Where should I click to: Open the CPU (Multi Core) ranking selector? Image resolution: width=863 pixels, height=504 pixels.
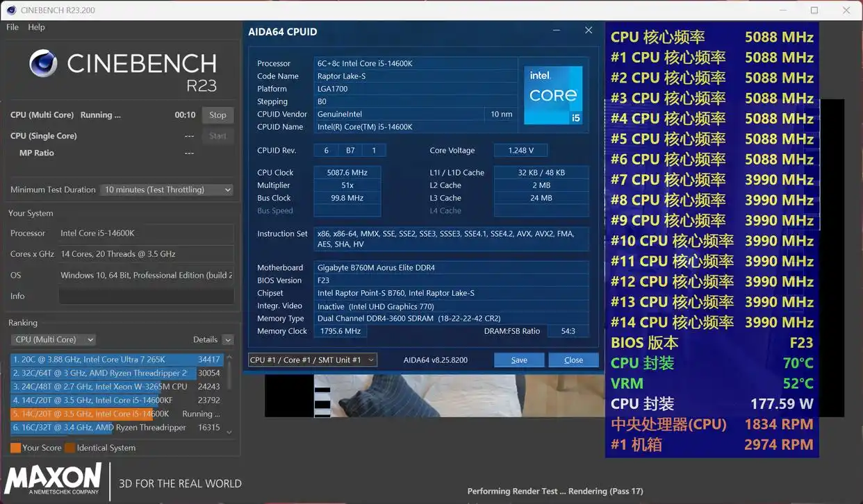pos(53,339)
